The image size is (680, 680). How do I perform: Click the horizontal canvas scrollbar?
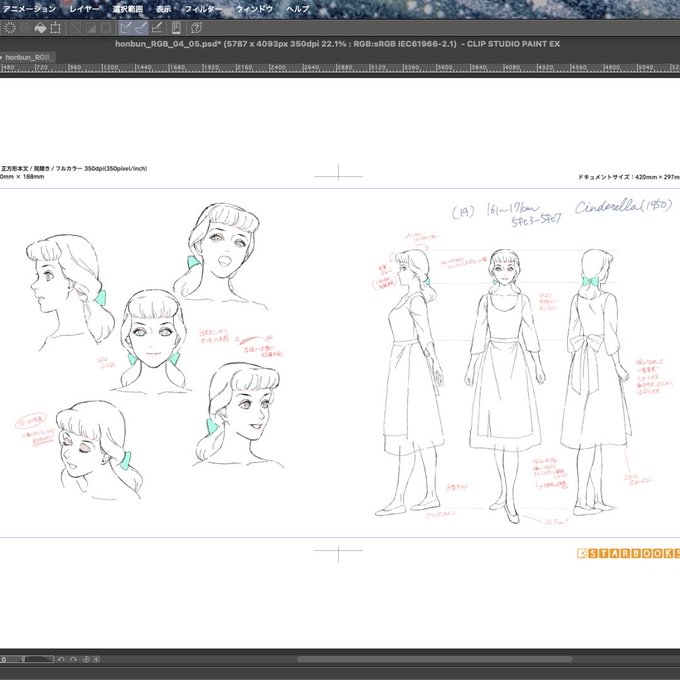point(435,659)
